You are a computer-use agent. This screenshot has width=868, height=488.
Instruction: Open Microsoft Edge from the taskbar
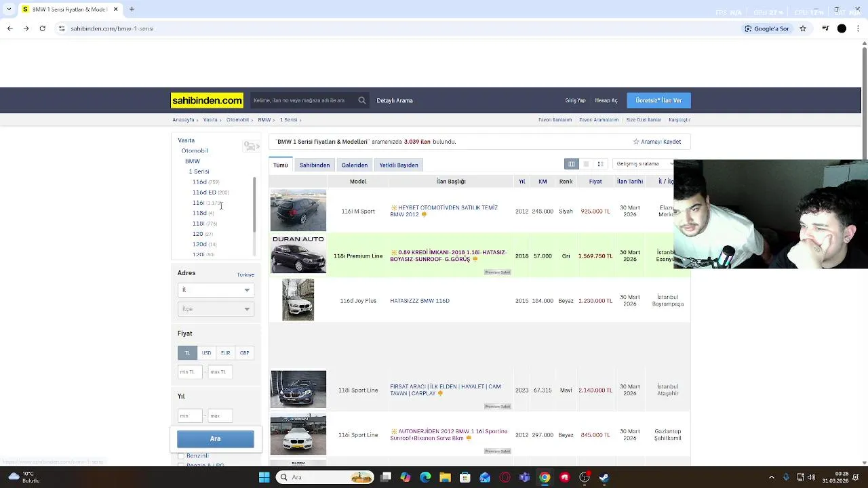tap(425, 477)
